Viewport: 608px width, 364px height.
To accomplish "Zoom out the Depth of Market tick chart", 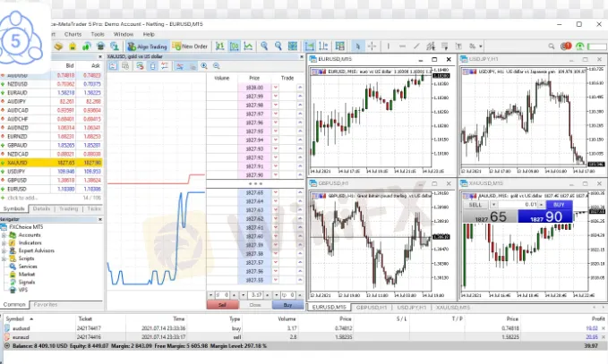I will pos(217,66).
